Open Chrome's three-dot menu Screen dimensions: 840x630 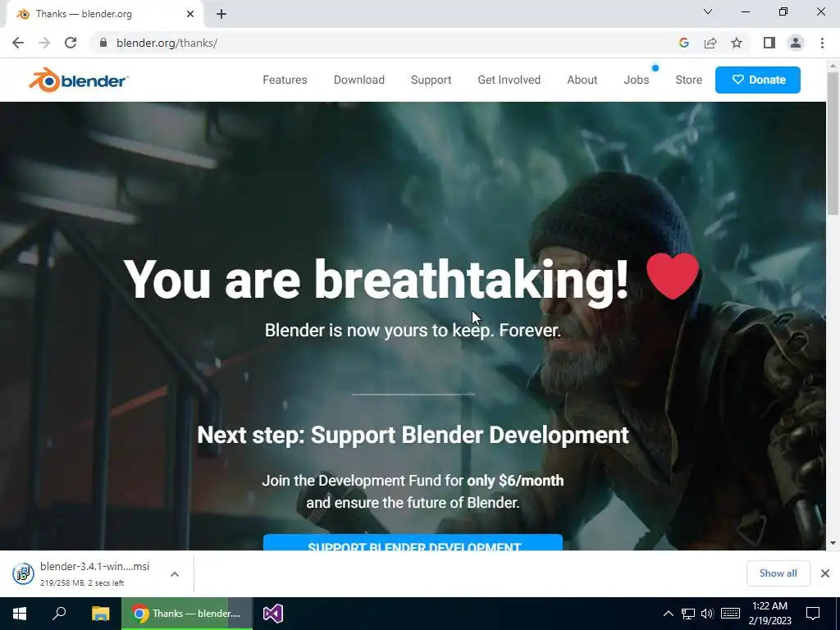pos(822,43)
